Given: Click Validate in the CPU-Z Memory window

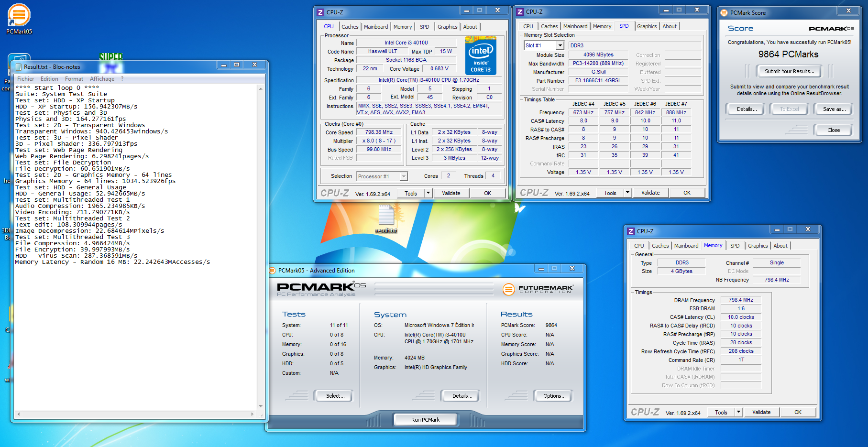Looking at the screenshot, I should coord(761,412).
